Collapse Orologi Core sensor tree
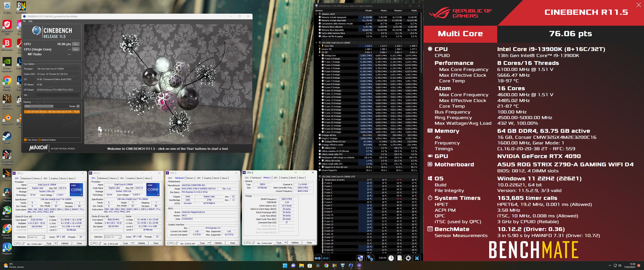The height and width of the screenshot is (270, 644). tap(319, 55)
